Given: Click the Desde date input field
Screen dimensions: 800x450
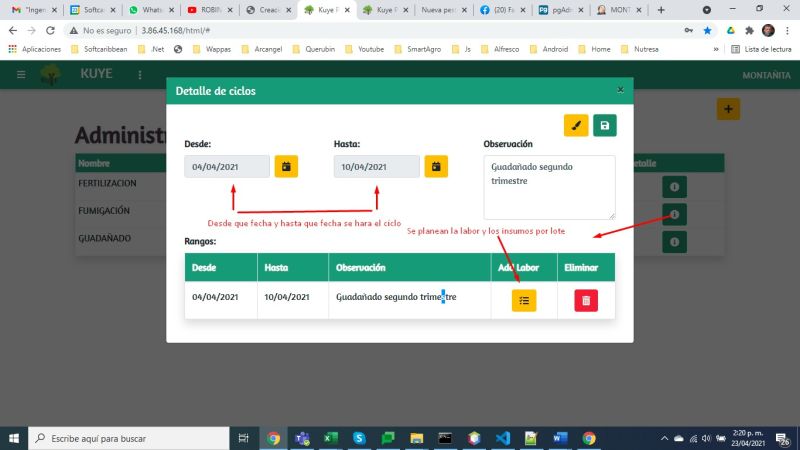Looking at the screenshot, I should [227, 167].
